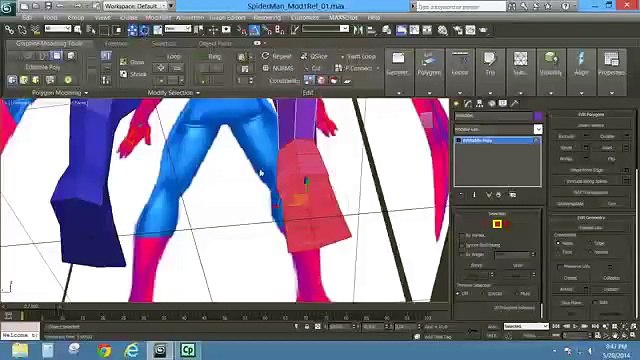Open the Workspace: Default dropdown
The image size is (640, 360).
coord(135,6)
